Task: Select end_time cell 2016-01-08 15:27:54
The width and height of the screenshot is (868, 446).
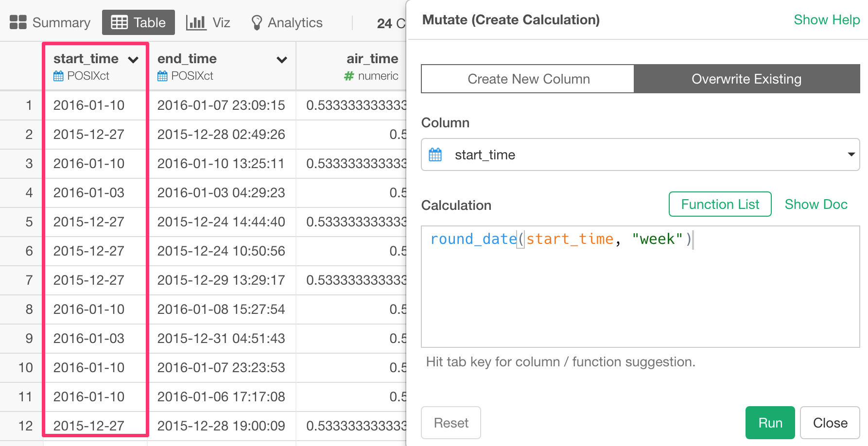Action: pyautogui.click(x=221, y=309)
